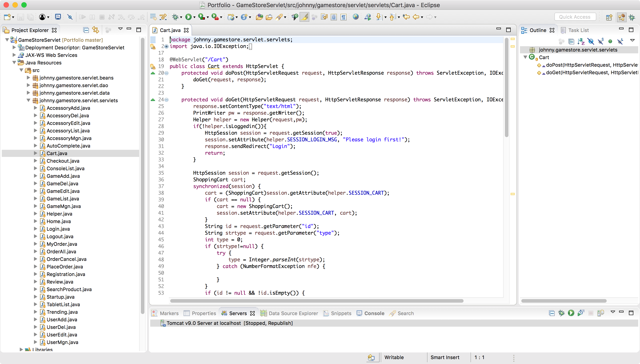
Task: Switch to the Console tab
Action: pos(370,313)
